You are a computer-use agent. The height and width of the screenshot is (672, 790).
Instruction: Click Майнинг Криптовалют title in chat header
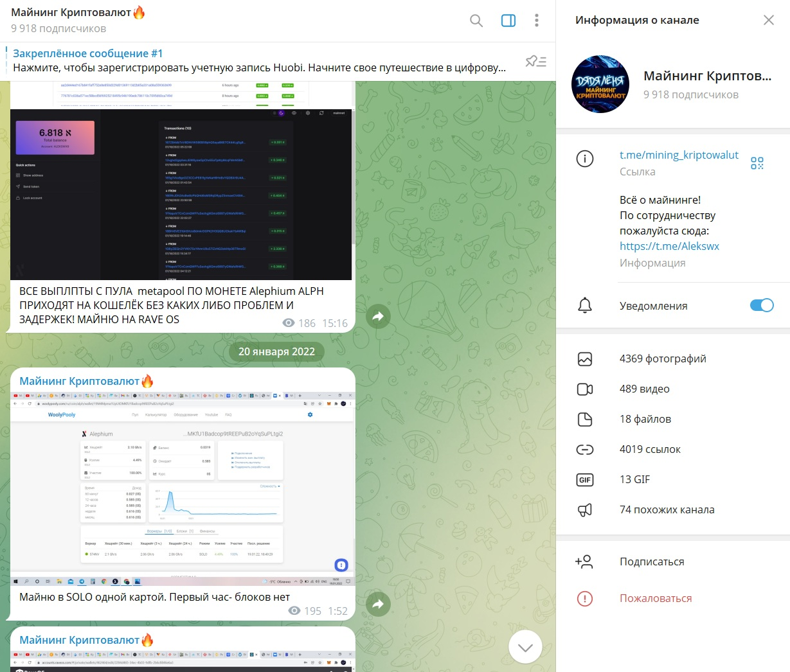tap(78, 12)
